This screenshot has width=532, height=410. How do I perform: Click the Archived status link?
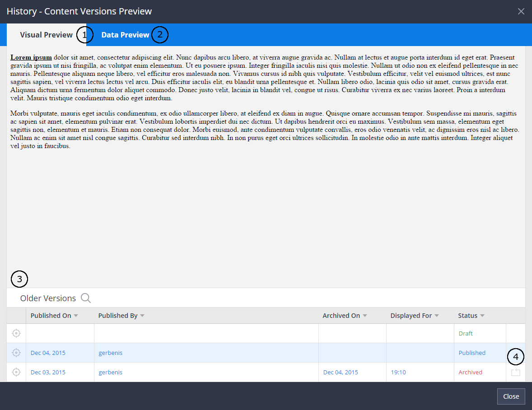tap(470, 372)
